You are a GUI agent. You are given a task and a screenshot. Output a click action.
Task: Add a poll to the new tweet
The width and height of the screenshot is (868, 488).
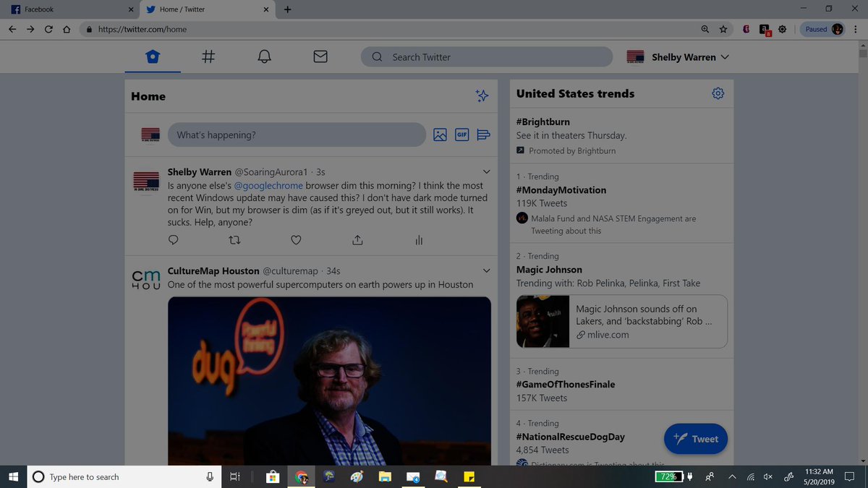click(x=484, y=134)
